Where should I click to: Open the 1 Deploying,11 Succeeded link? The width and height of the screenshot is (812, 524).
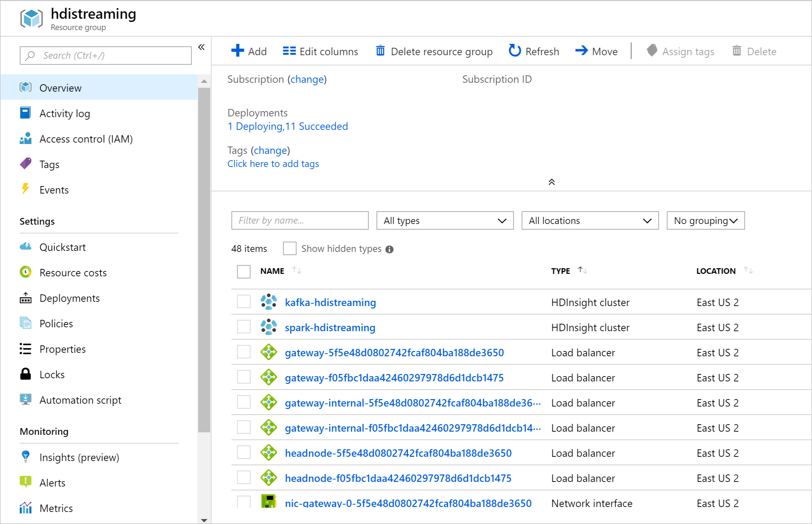click(x=287, y=126)
